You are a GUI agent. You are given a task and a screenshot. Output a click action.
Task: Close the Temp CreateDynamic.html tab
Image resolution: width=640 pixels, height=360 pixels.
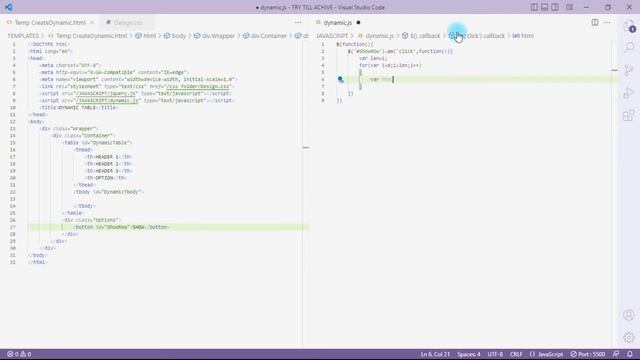pos(92,22)
